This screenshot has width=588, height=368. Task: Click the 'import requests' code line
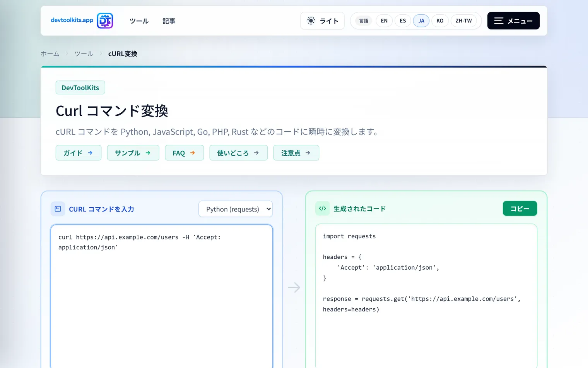click(x=349, y=236)
